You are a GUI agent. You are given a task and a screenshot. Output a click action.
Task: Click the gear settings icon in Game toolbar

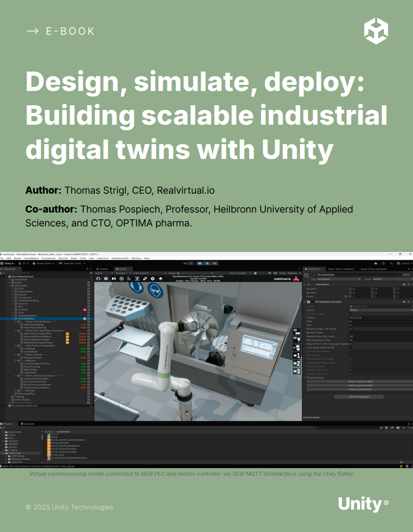pyautogui.click(x=153, y=279)
